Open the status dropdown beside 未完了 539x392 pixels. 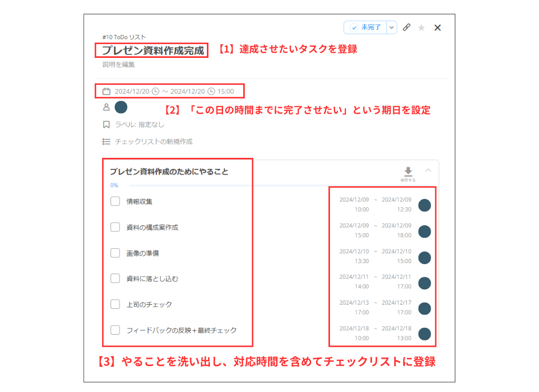tap(391, 27)
